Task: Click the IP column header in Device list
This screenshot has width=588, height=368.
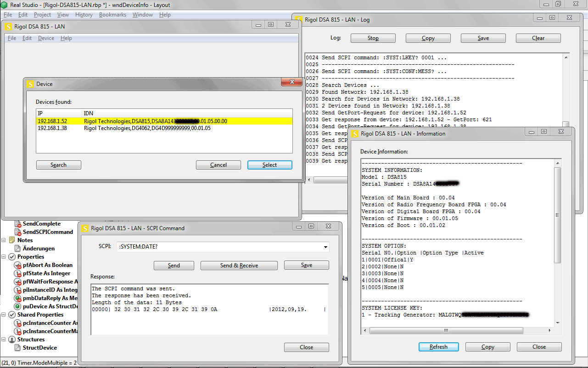Action: [x=59, y=113]
